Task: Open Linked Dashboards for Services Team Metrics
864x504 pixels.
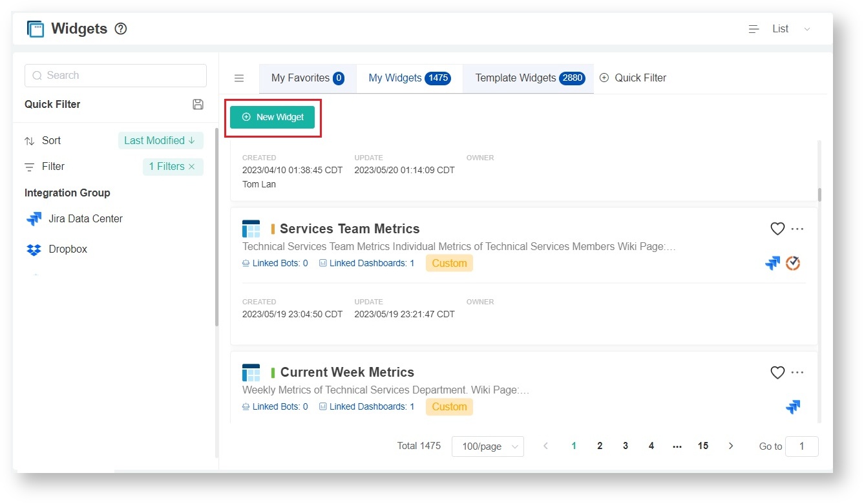Action: (x=371, y=264)
